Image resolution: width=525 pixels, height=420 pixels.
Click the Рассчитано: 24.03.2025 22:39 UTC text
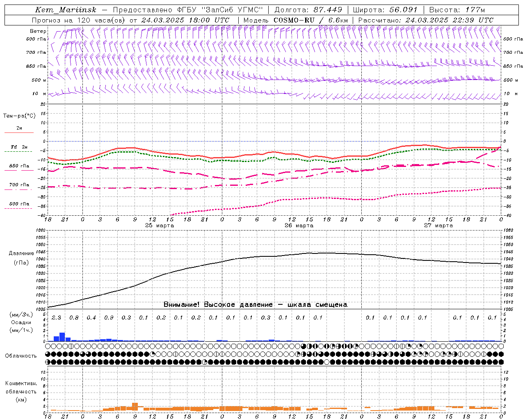coord(426,20)
